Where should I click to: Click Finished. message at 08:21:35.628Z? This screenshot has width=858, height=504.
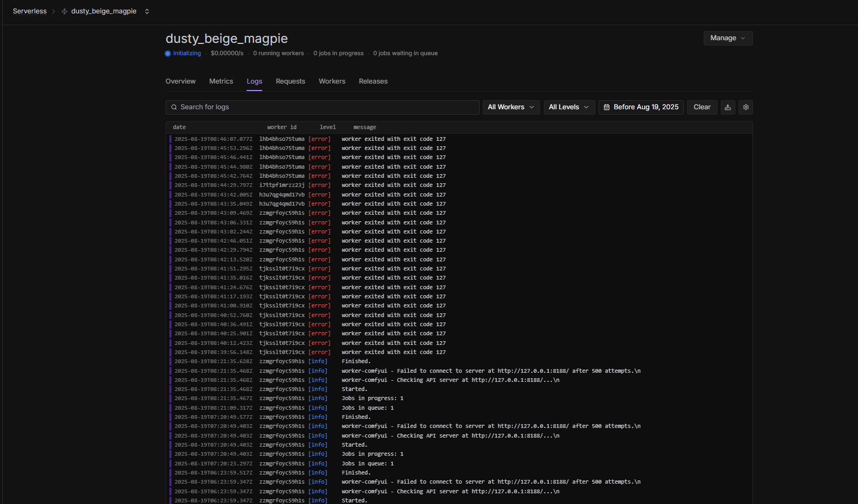[356, 362]
